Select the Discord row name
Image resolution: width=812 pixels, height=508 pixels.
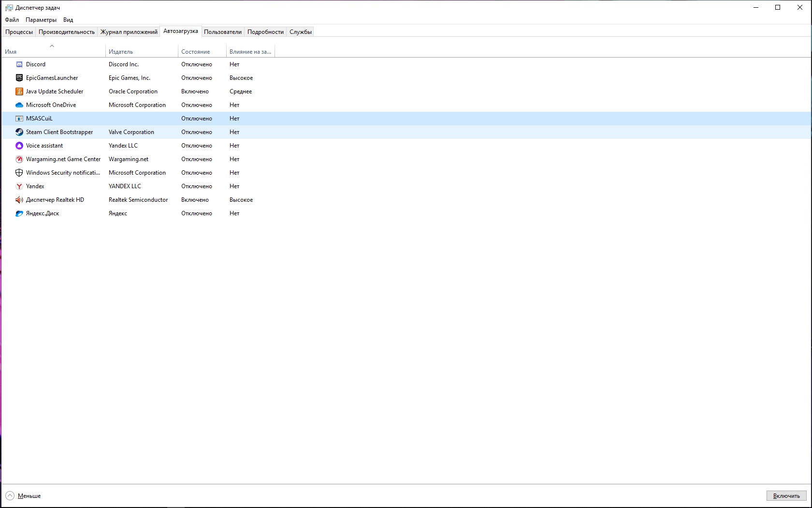[x=36, y=64]
